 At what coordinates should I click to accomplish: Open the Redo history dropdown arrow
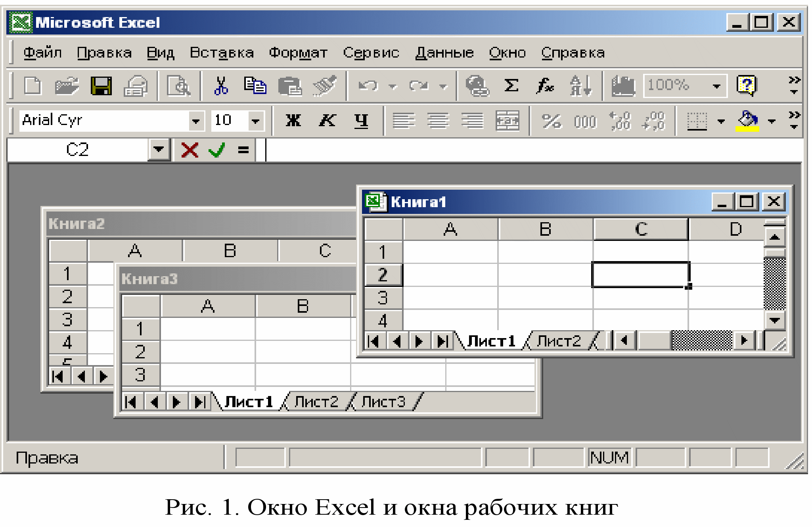tap(444, 86)
